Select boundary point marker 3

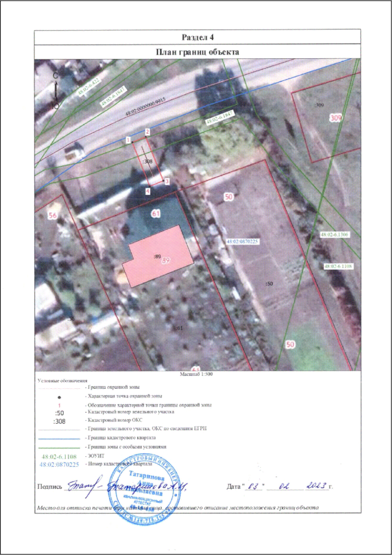[x=167, y=182]
